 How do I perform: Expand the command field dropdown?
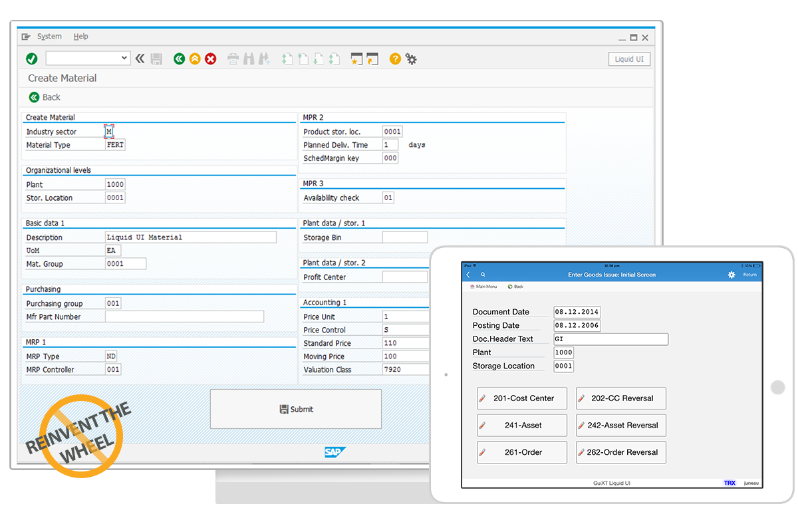click(124, 59)
